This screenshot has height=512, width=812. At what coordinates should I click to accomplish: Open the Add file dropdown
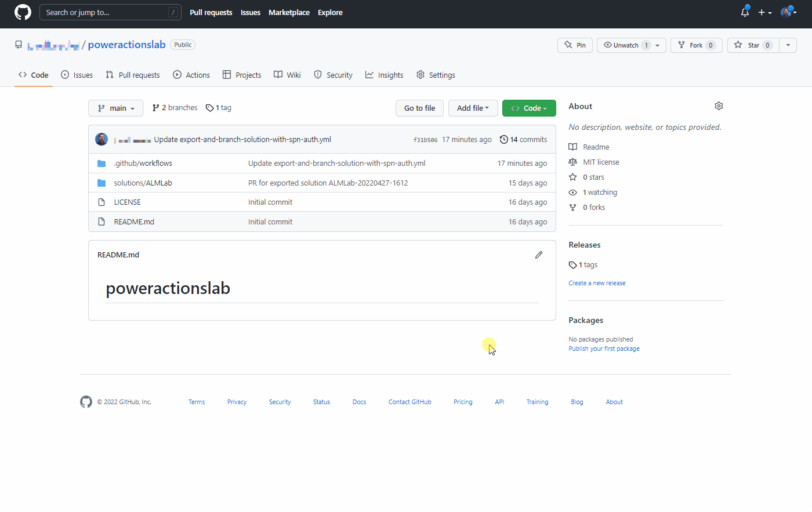[473, 108]
